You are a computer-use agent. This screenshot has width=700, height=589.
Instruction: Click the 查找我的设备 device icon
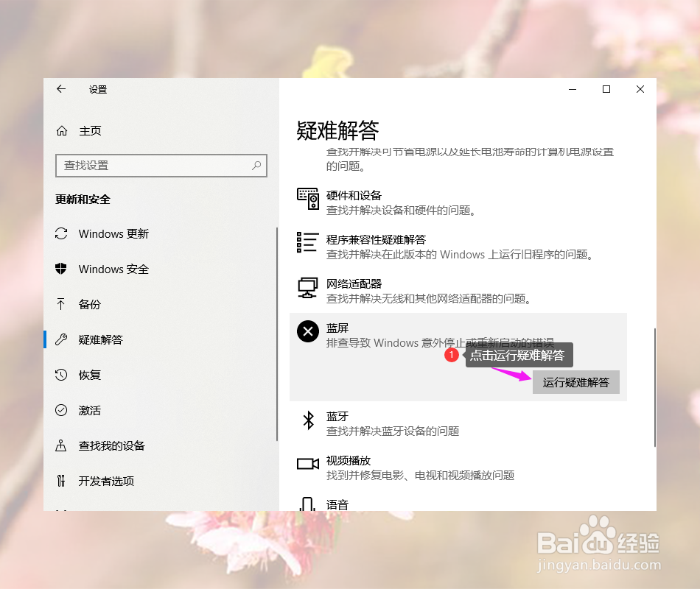(62, 445)
